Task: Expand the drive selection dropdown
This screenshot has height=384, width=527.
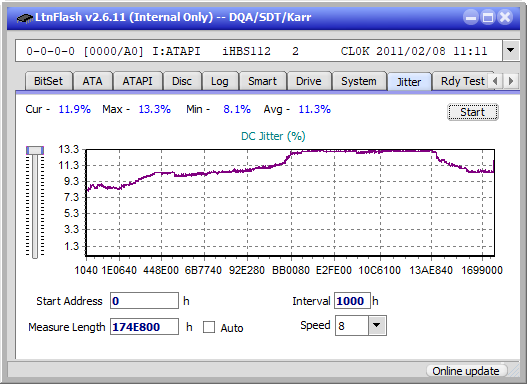Action: pyautogui.click(x=510, y=51)
